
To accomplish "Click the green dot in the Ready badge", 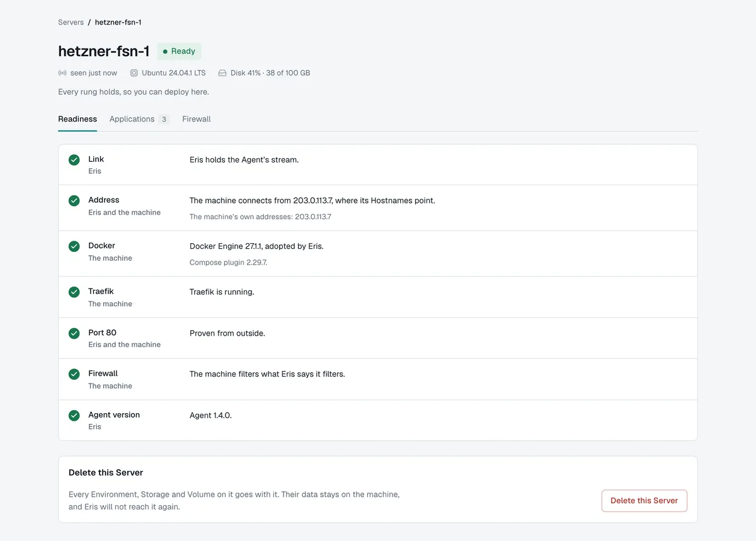I will point(165,52).
